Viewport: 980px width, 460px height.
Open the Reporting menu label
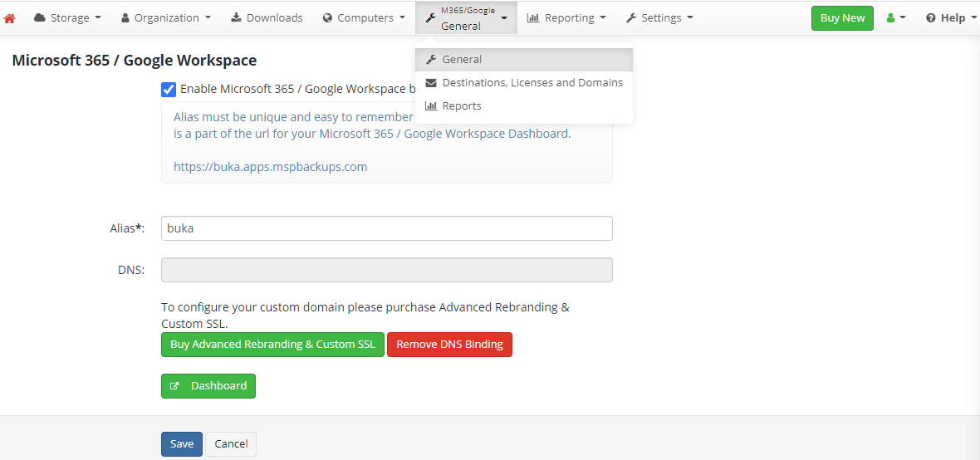click(x=569, y=17)
